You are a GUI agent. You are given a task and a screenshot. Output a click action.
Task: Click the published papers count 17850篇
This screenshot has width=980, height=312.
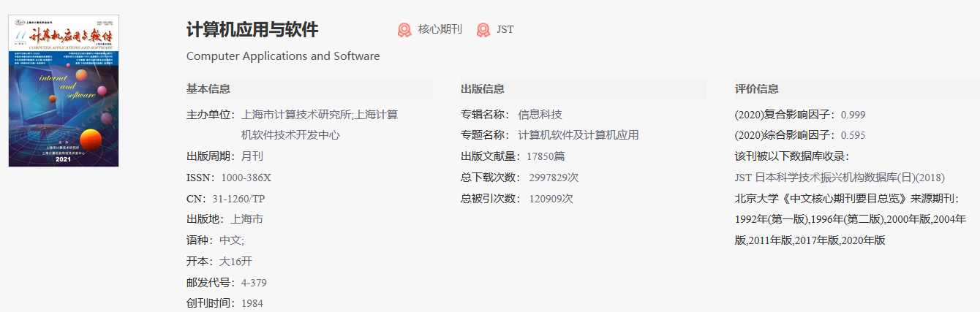[545, 156]
